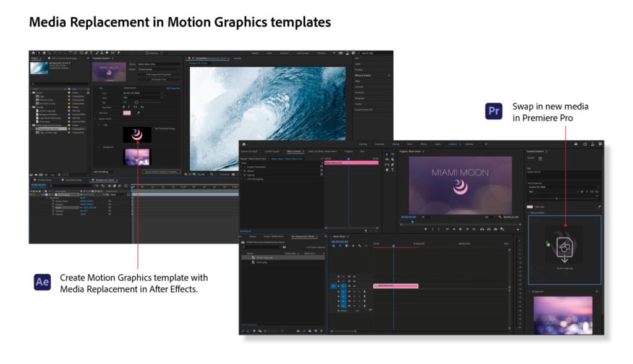This screenshot has height=364, width=633.
Task: Click the Home icon in After Effects
Action: point(33,52)
